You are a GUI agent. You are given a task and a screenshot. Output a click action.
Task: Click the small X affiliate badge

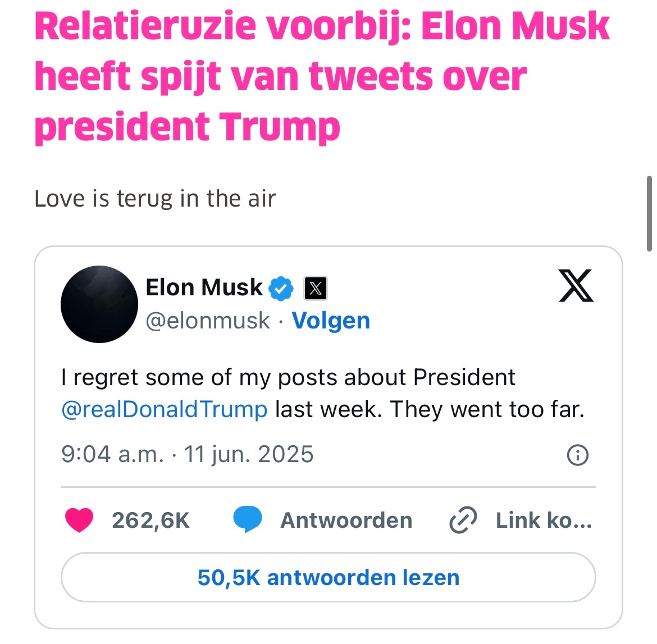(316, 289)
